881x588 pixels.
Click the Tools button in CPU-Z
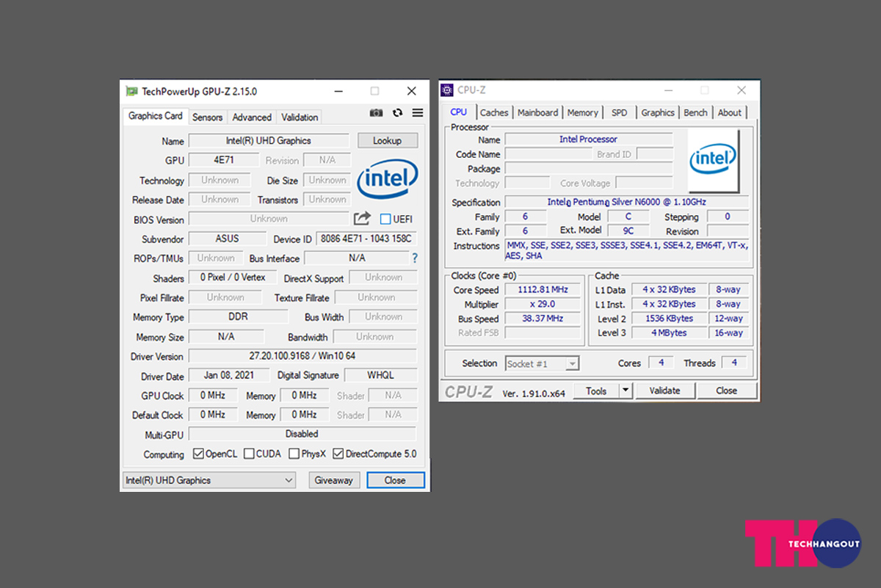[x=596, y=391]
